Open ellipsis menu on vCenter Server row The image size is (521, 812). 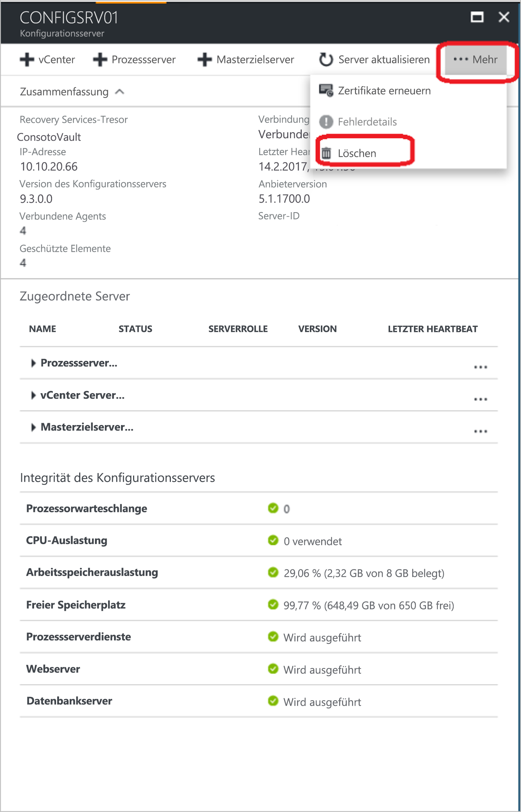coord(480,399)
